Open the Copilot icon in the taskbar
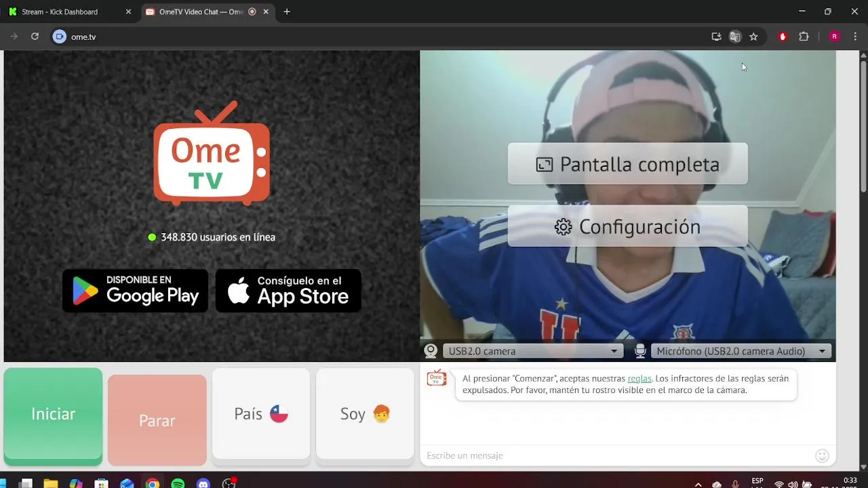The image size is (868, 488). click(x=76, y=484)
